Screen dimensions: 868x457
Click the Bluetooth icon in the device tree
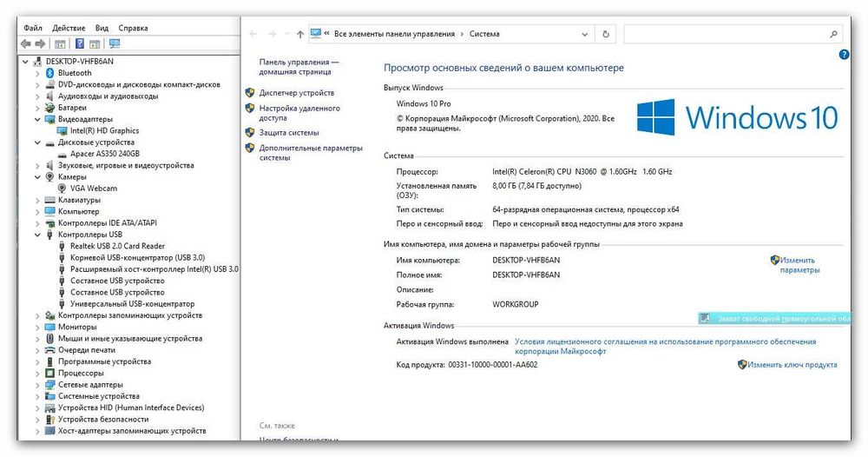coord(49,73)
